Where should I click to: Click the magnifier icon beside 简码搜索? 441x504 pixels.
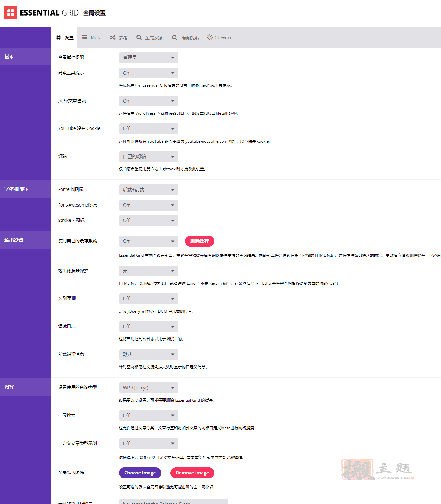(x=175, y=37)
